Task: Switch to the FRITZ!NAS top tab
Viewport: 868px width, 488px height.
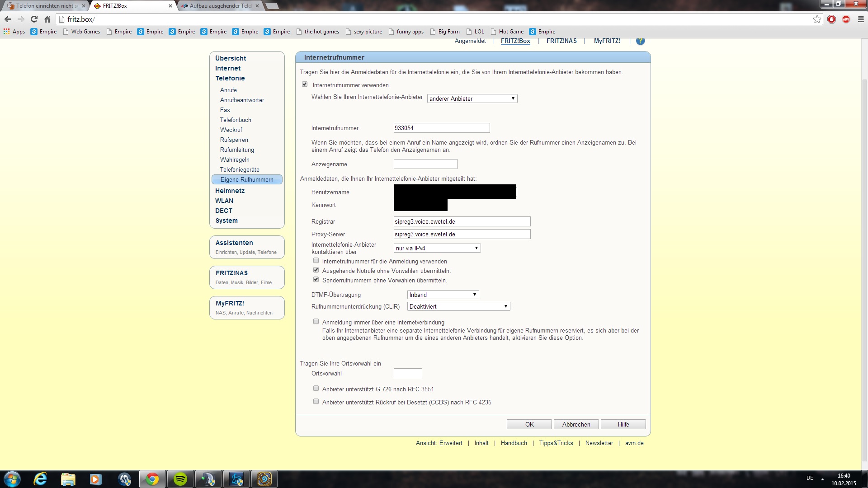Action: click(x=561, y=41)
